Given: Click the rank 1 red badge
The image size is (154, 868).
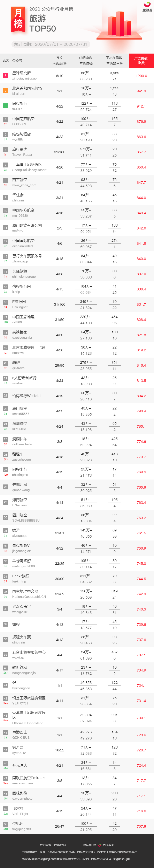Looking at the screenshot, I should 5,75.
